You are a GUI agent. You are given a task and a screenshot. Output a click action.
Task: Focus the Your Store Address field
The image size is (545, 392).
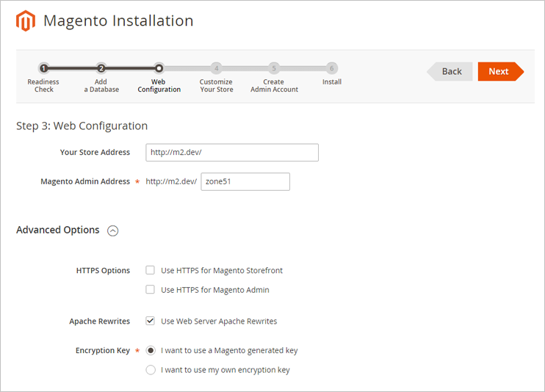(232, 153)
